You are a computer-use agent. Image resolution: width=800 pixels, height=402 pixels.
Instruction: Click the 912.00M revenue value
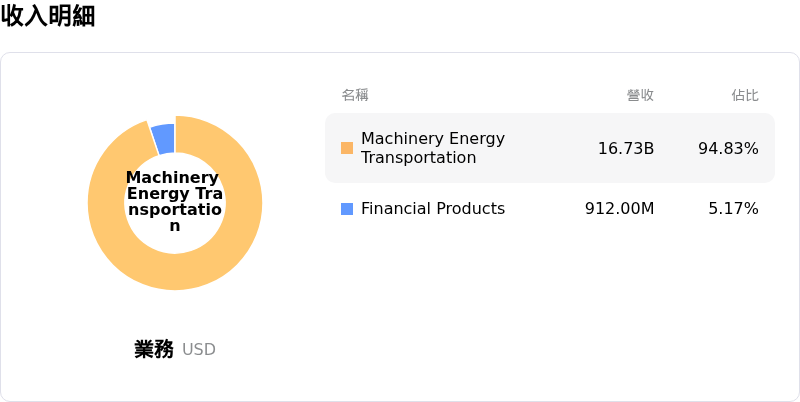pos(619,209)
